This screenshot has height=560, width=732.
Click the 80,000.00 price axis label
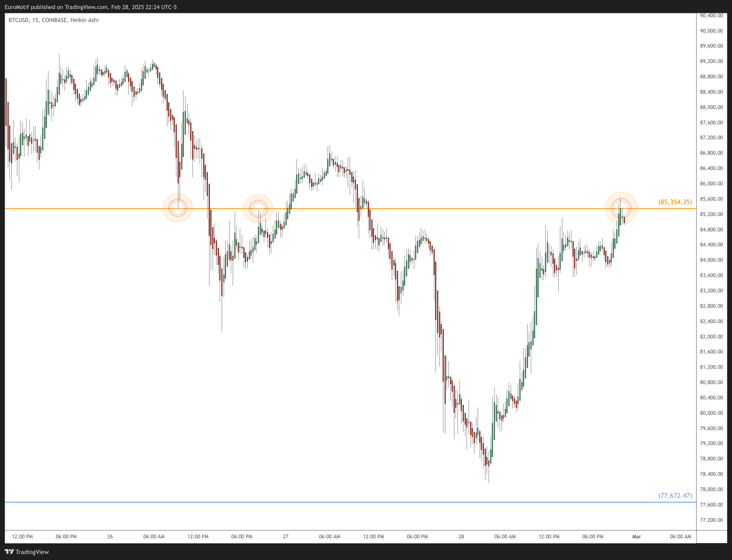pyautogui.click(x=711, y=413)
